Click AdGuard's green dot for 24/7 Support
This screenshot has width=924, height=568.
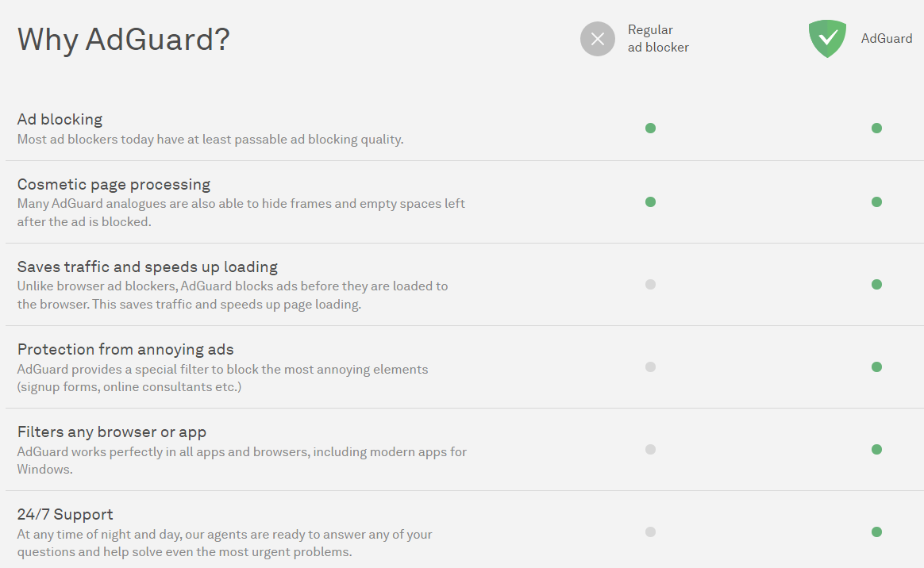877,532
